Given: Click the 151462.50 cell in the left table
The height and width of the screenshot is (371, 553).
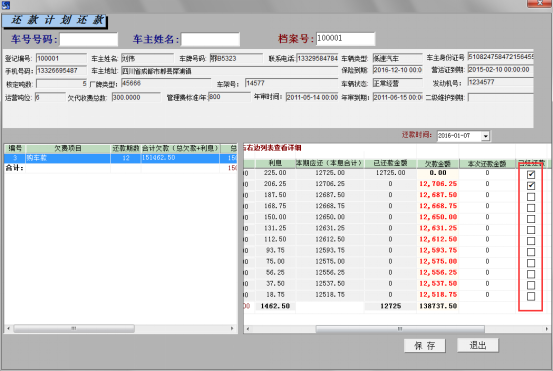Looking at the screenshot, I should coord(181,158).
